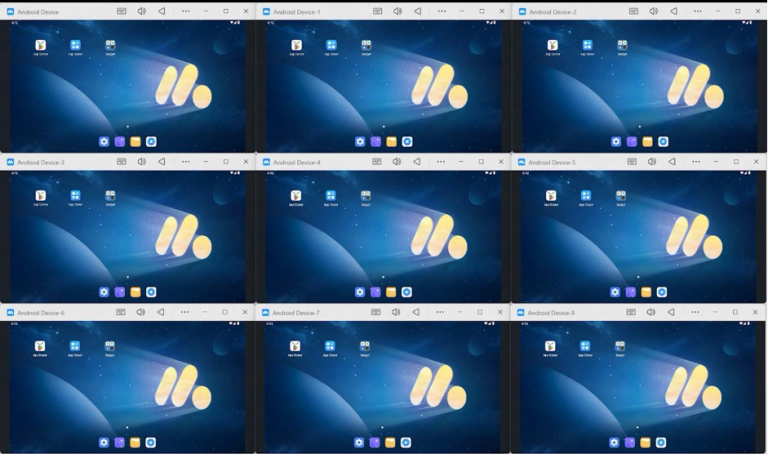Click the back triangle in Android Device-7 title bar
The image size is (768, 454).
click(x=416, y=311)
